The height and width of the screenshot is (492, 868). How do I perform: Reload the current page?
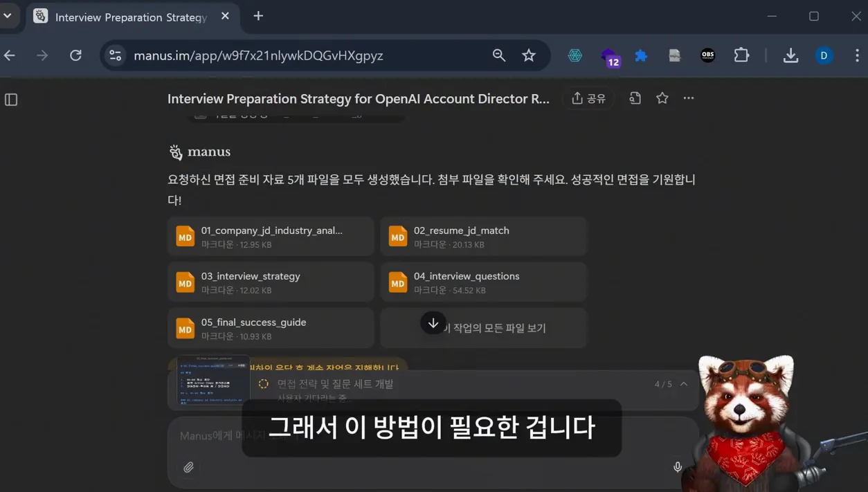[x=75, y=55]
